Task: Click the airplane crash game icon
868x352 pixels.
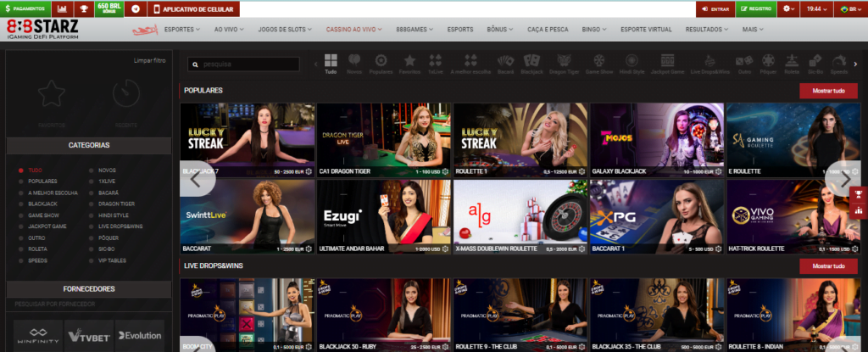Action: 145,29
